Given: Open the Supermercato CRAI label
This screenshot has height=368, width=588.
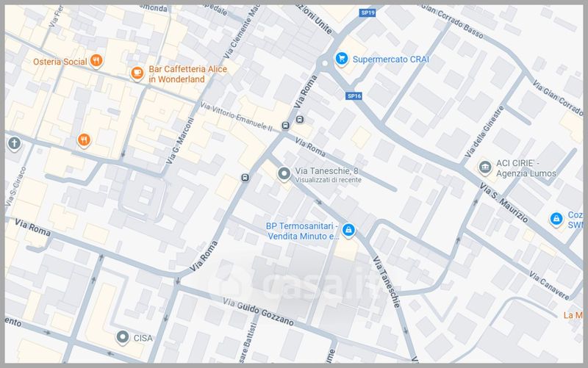Looking at the screenshot, I should pyautogui.click(x=391, y=59).
